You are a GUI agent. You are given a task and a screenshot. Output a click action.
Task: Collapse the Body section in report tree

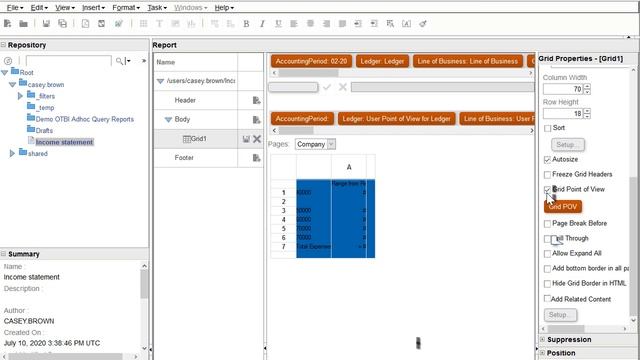168,120
